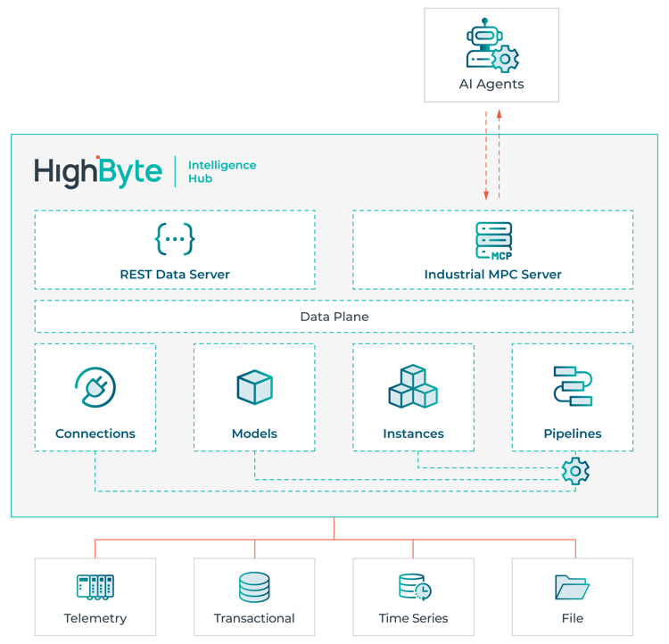The image size is (669, 644).
Task: Click the Instances stacked cubes icon
Action: pos(413,386)
